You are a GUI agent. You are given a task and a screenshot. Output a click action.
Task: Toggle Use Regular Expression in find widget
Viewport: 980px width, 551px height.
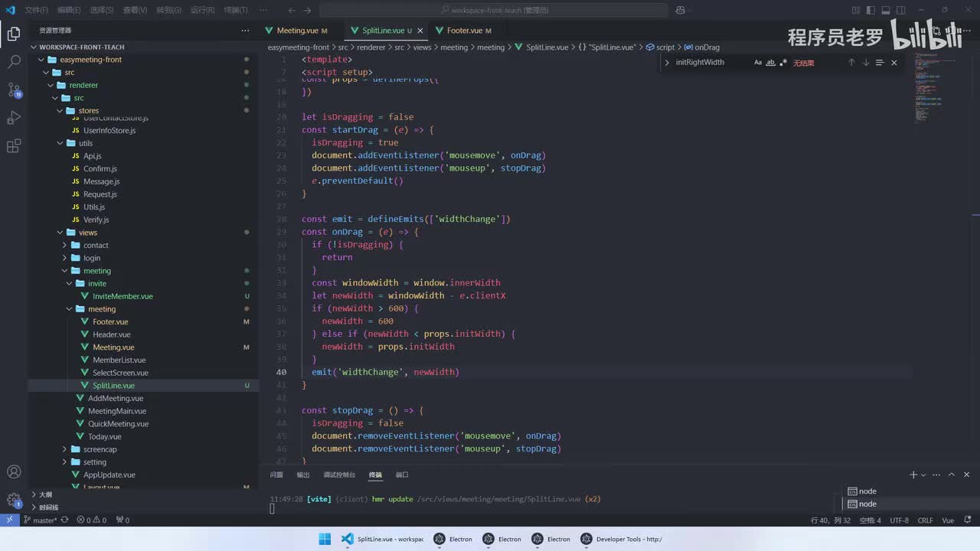click(x=783, y=63)
